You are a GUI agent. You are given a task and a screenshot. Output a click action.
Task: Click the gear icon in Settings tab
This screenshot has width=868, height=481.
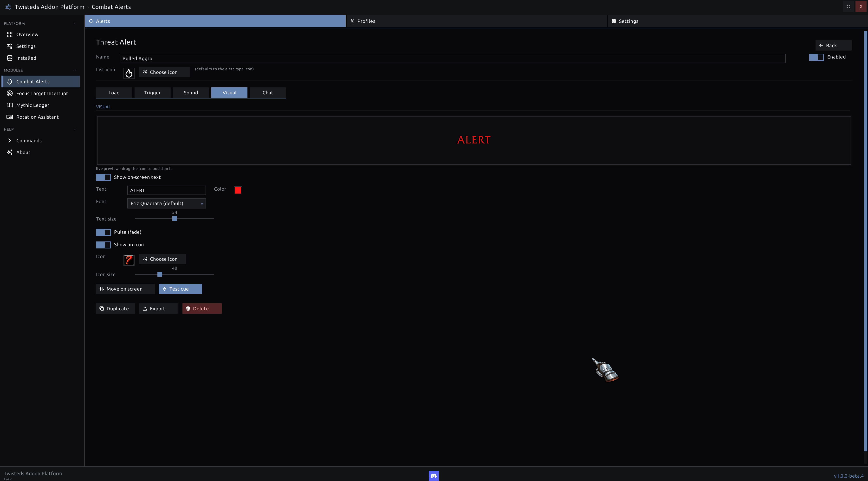614,21
